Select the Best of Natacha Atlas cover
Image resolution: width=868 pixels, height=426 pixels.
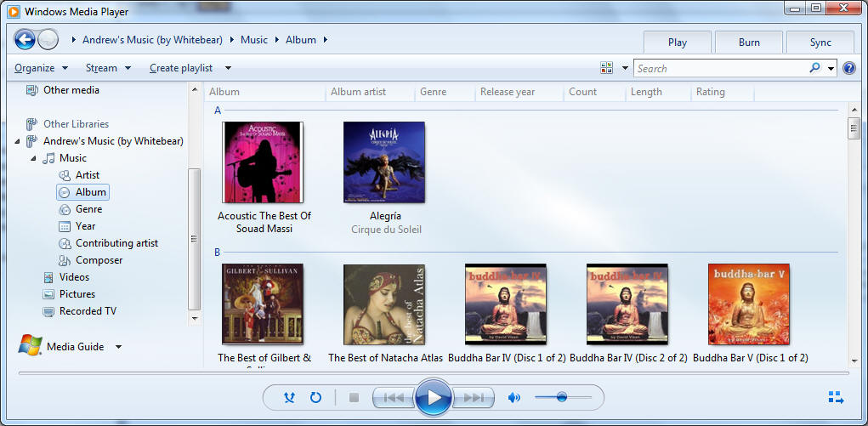click(384, 304)
